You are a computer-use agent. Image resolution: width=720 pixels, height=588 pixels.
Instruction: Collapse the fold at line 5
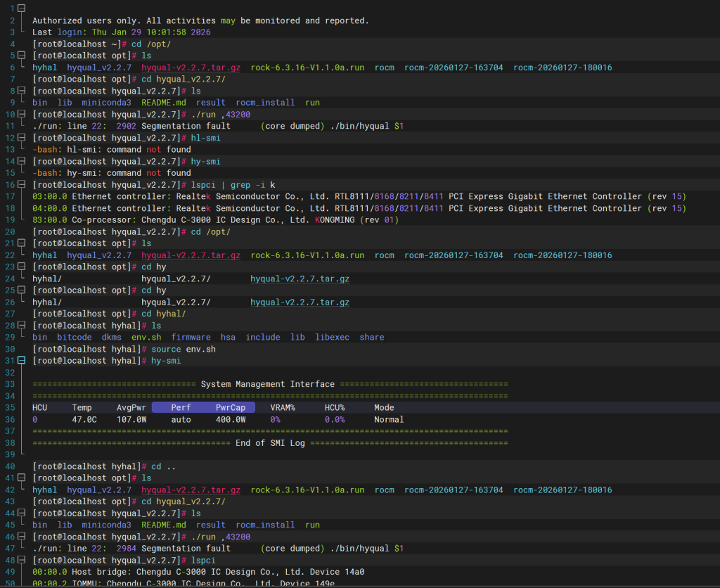(x=22, y=56)
